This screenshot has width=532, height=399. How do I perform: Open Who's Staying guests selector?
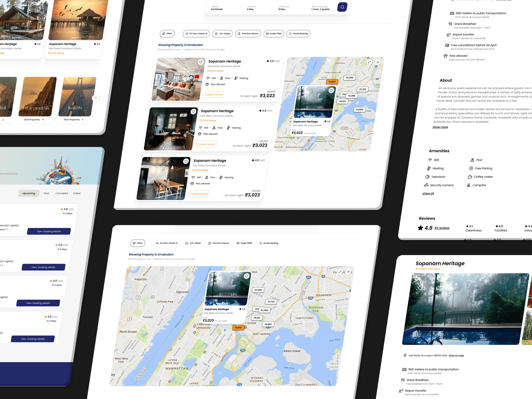[x=320, y=8]
